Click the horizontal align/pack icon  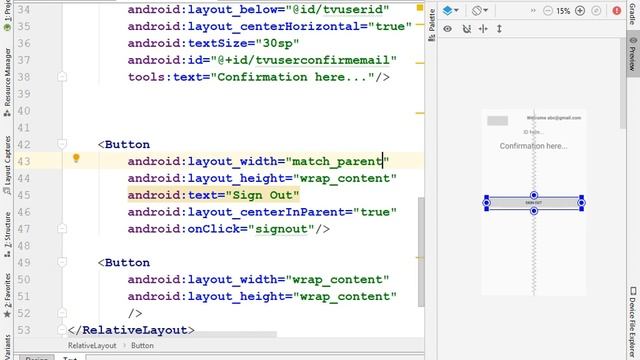click(483, 29)
